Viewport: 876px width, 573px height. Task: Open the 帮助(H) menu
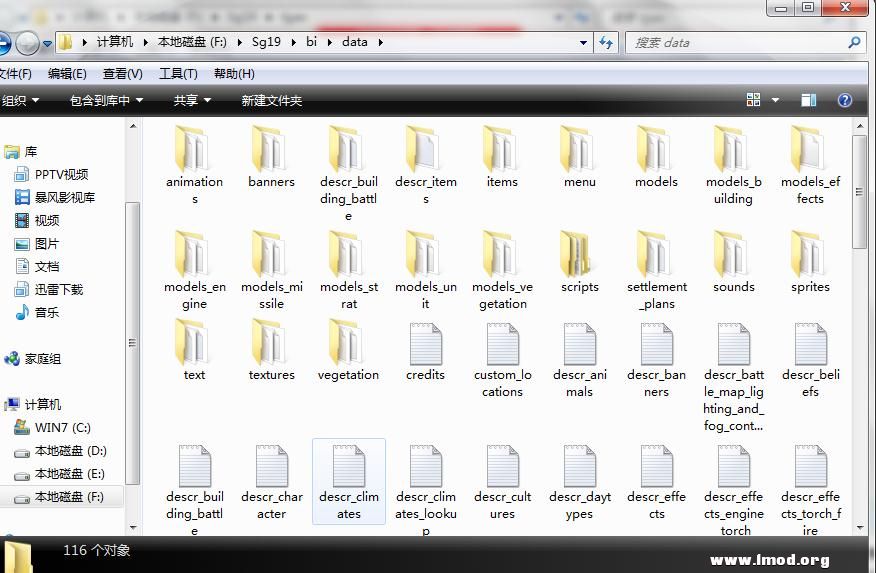[234, 74]
